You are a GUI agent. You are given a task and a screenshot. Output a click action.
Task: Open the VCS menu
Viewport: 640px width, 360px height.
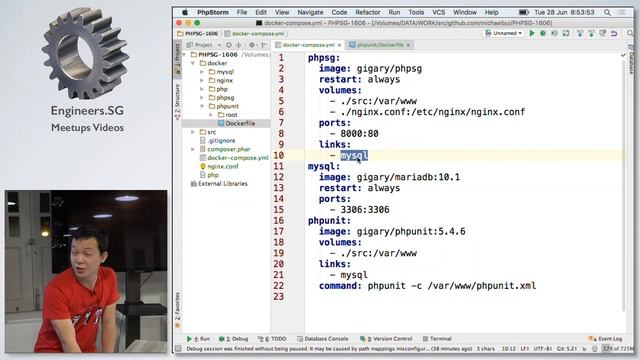(439, 12)
